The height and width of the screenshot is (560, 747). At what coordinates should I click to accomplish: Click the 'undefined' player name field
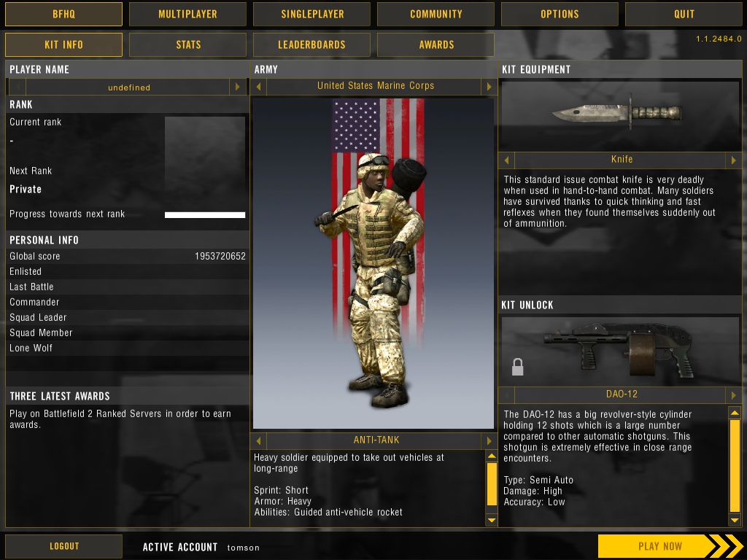pyautogui.click(x=128, y=87)
